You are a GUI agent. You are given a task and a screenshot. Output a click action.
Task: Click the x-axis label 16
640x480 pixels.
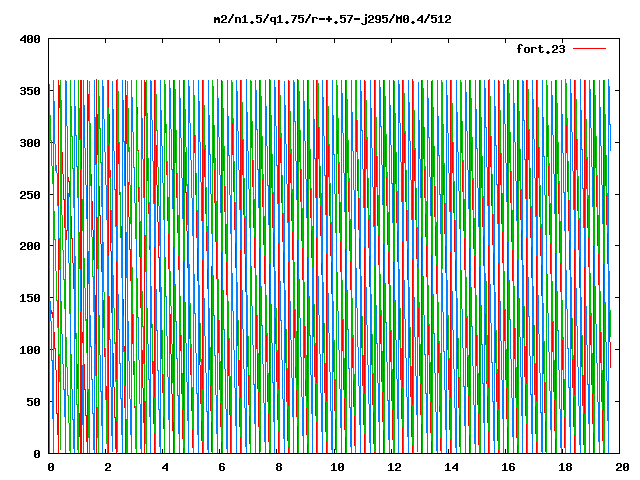click(508, 467)
